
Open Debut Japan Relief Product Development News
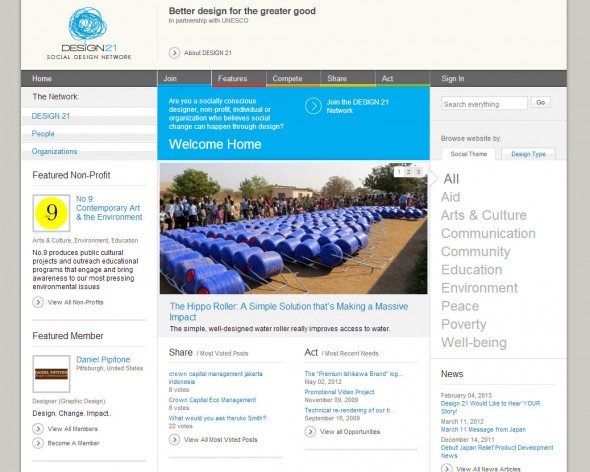[497, 452]
